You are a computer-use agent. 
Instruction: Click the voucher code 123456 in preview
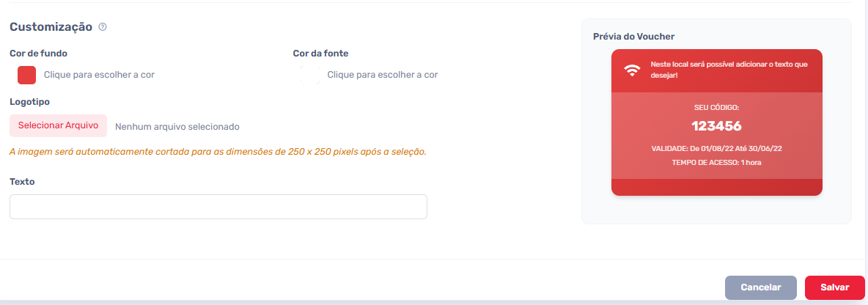point(716,125)
